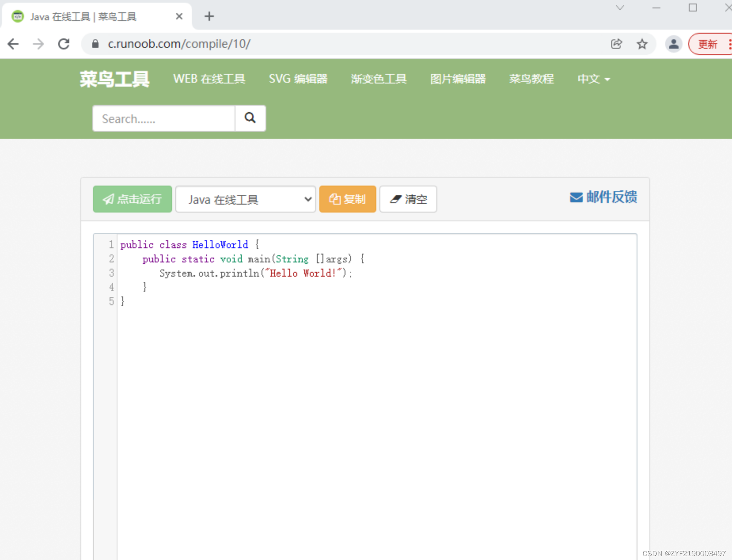The width and height of the screenshot is (732, 560).
Task: Minimize the browser window
Action: click(x=656, y=8)
